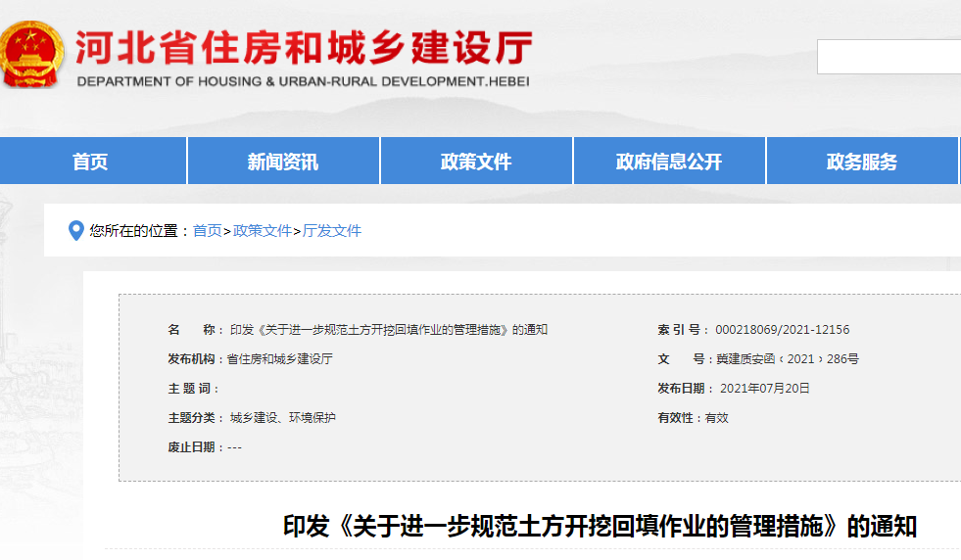
Task: Click the blue location pin icon
Action: [76, 230]
